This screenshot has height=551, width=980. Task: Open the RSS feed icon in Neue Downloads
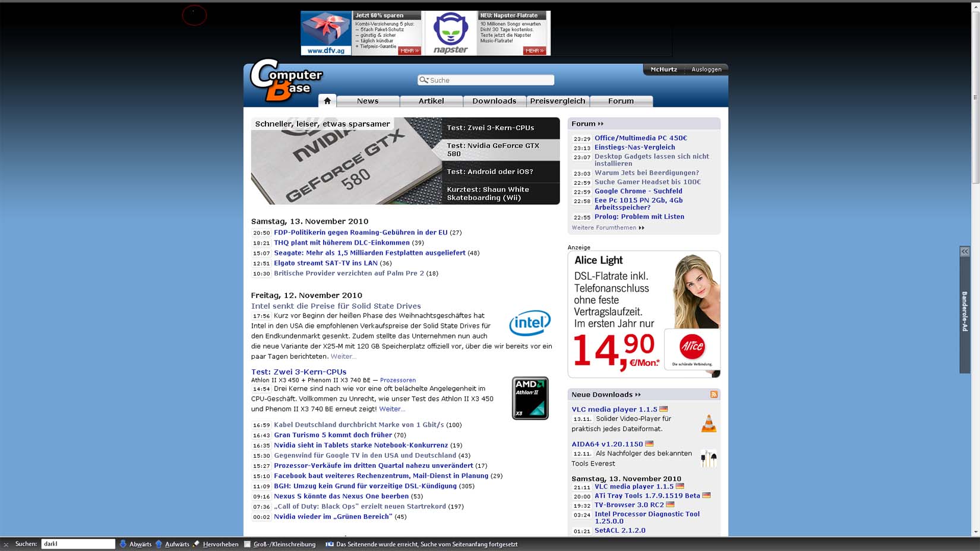click(714, 394)
